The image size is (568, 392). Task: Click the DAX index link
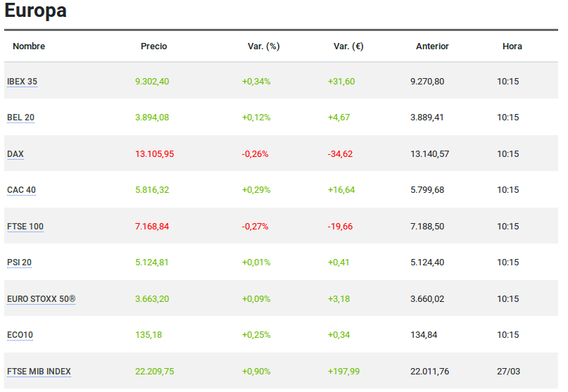tap(15, 154)
